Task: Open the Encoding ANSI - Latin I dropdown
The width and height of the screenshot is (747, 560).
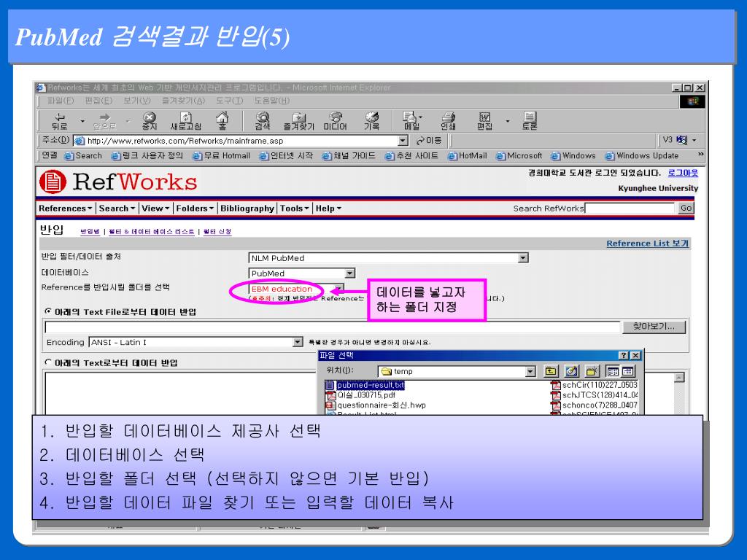Action: click(x=298, y=342)
